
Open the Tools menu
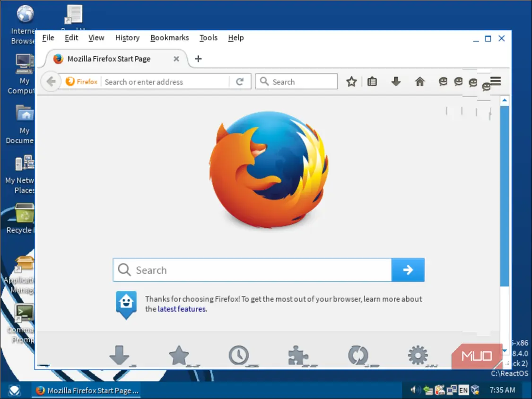coord(209,38)
